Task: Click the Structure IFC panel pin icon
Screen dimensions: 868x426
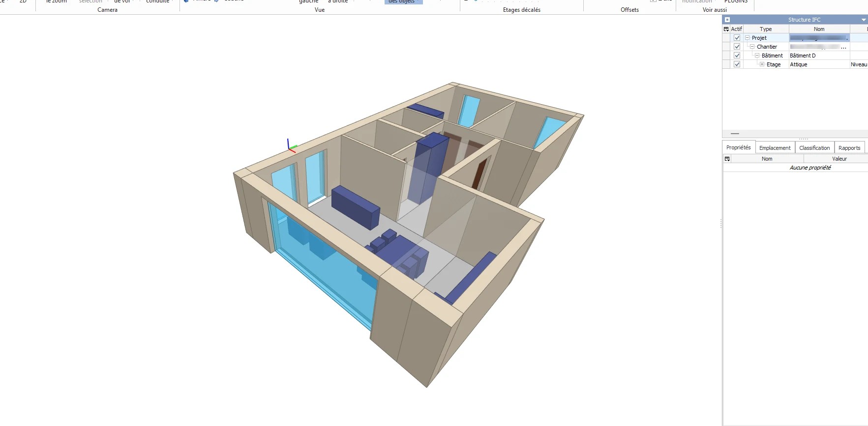Action: tap(727, 20)
